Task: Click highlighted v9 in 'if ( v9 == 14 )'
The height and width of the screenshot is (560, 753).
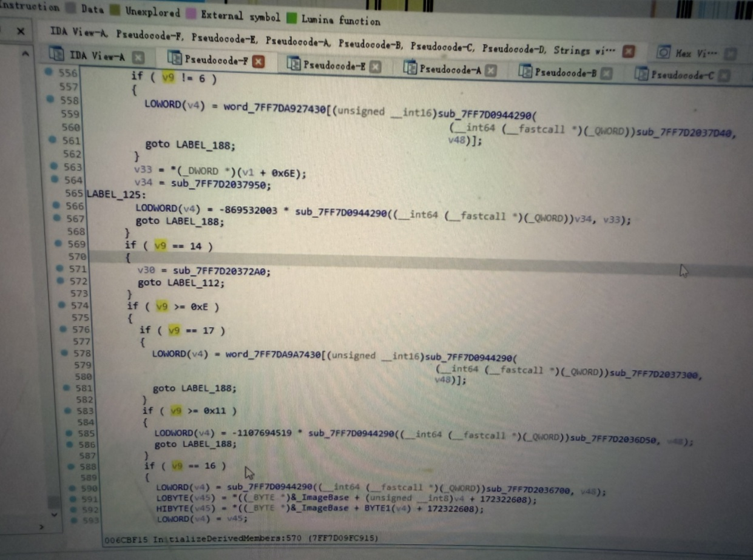Action: pyautogui.click(x=161, y=246)
